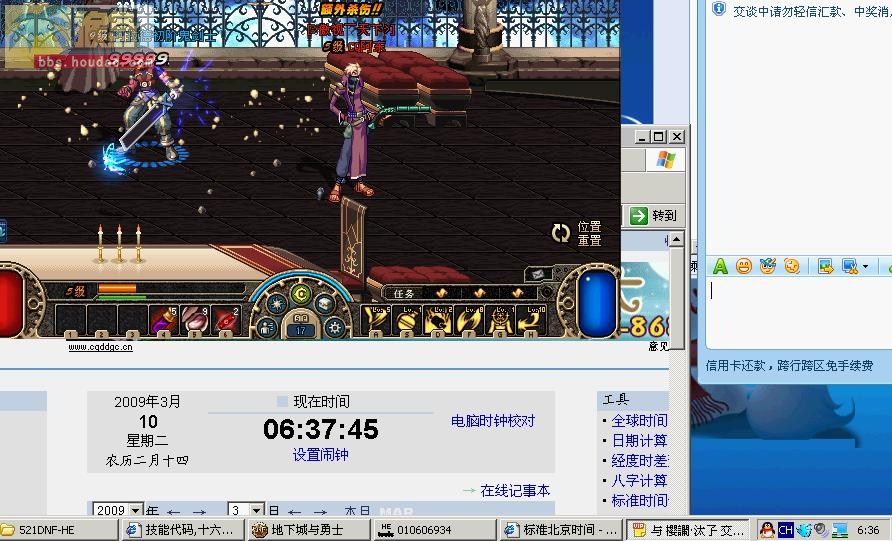Screen dimensions: 892x541
Task: Switch to 521DNF-HE taskbar folder
Action: [x=59, y=530]
